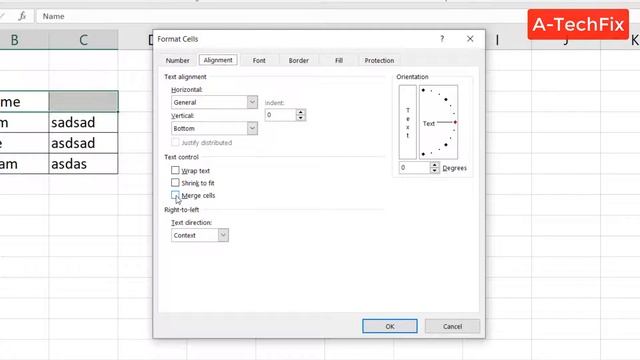Switch to the Number tab
This screenshot has width=640, height=360.
pos(178,60)
